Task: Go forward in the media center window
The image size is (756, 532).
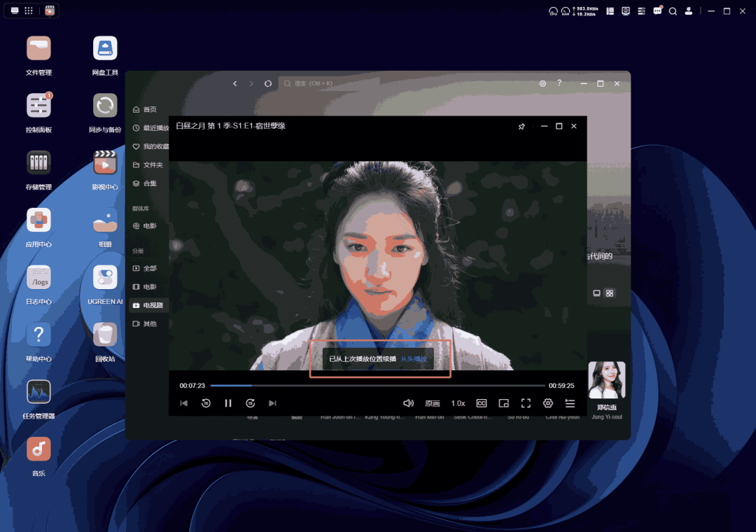Action: click(251, 83)
